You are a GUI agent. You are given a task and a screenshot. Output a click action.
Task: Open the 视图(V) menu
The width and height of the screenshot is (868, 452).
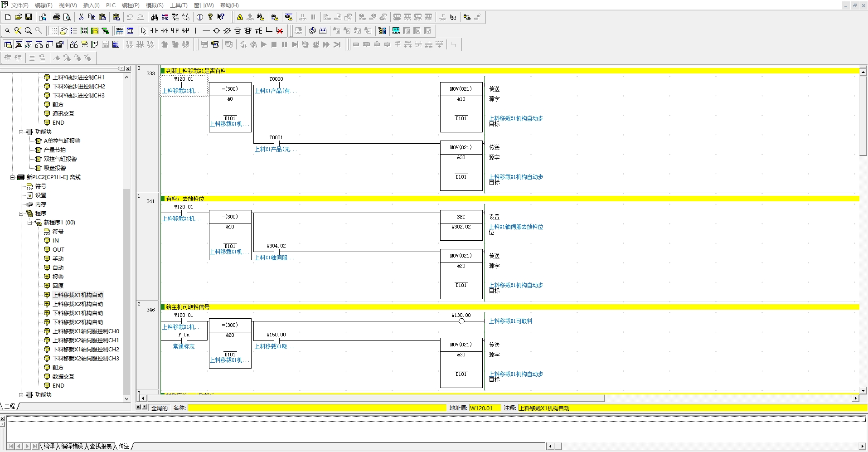click(x=68, y=5)
